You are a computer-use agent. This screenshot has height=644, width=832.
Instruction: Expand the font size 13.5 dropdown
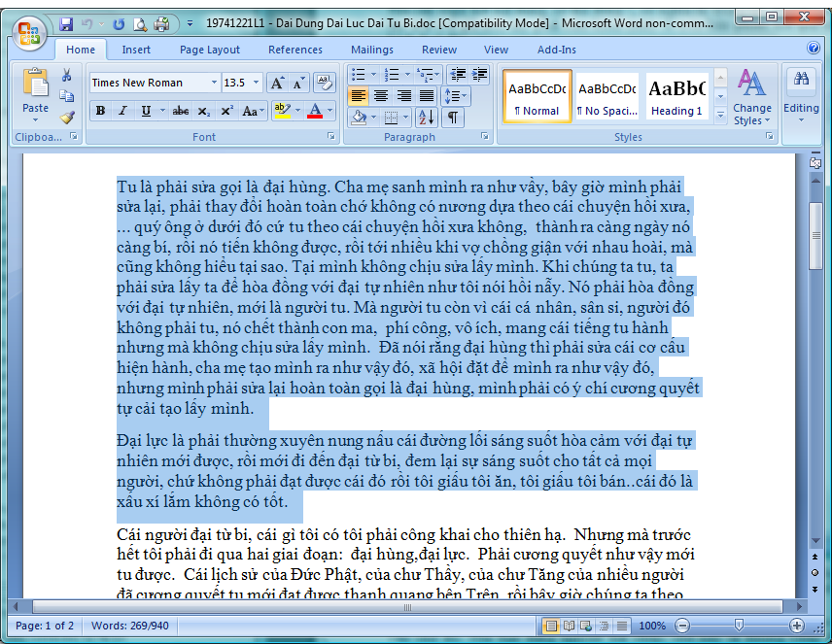[x=257, y=83]
